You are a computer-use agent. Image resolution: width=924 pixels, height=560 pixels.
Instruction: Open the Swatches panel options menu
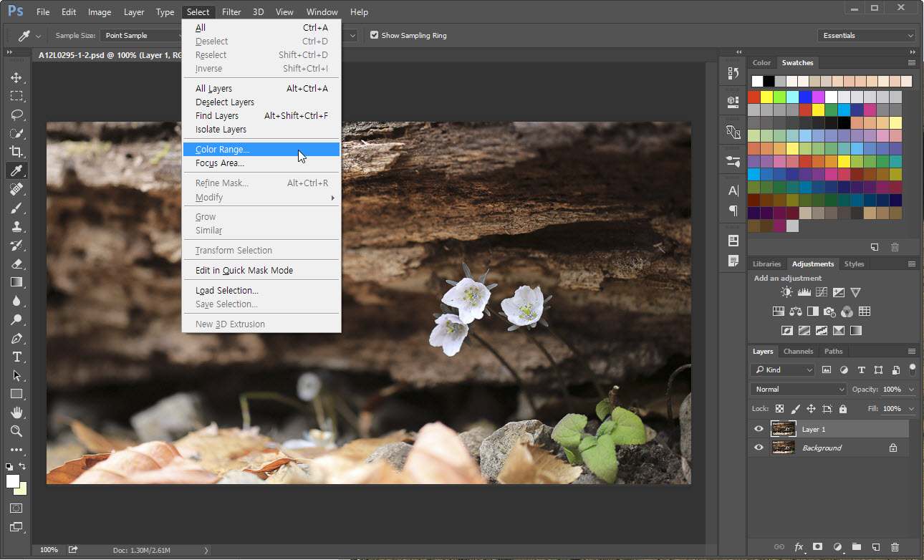(x=912, y=63)
